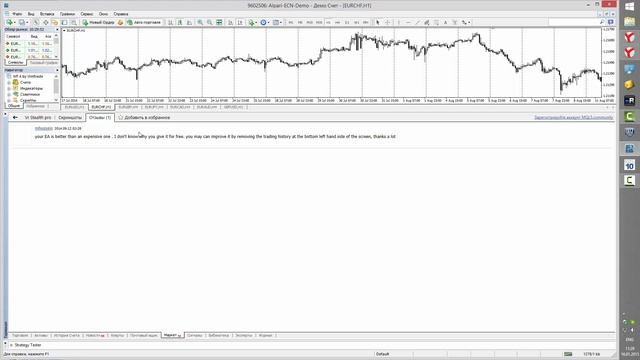Click the zoom in magnifier
The image size is (640, 360).
click(200, 22)
